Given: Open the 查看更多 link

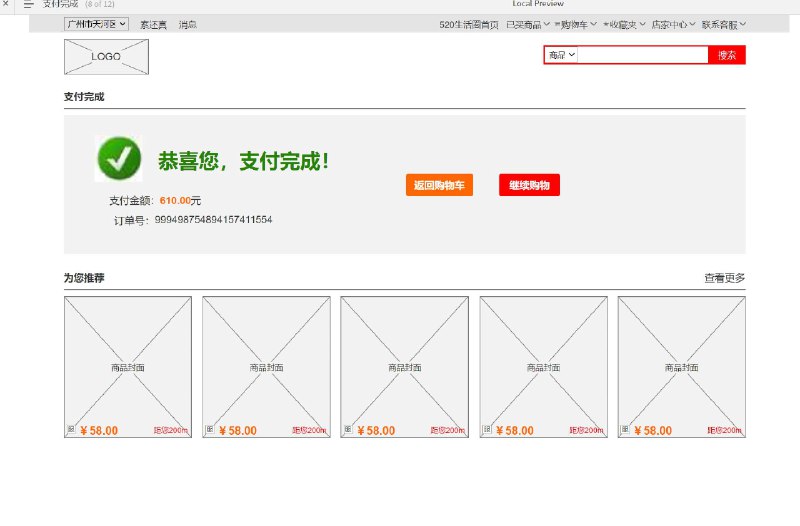Looking at the screenshot, I should tap(724, 278).
